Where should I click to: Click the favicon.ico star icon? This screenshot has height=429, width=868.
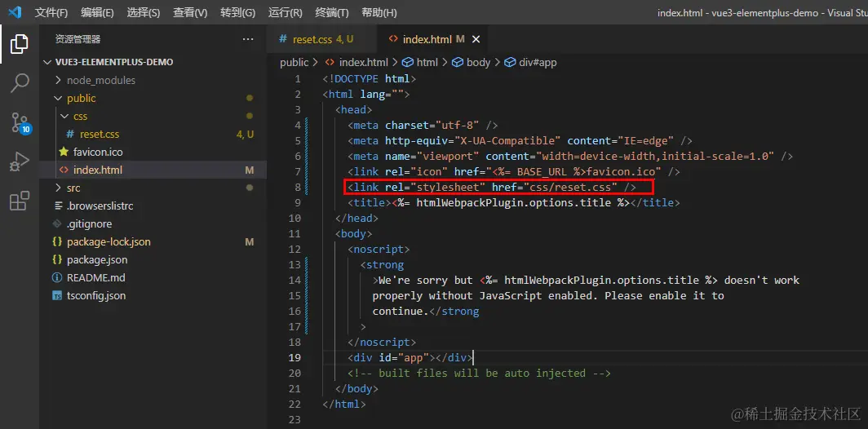[x=64, y=152]
